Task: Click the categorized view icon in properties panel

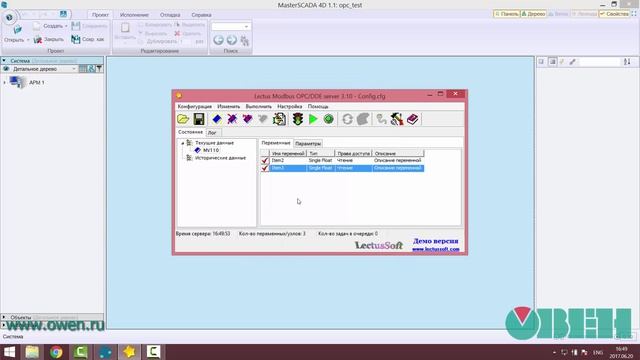Action: (x=552, y=62)
